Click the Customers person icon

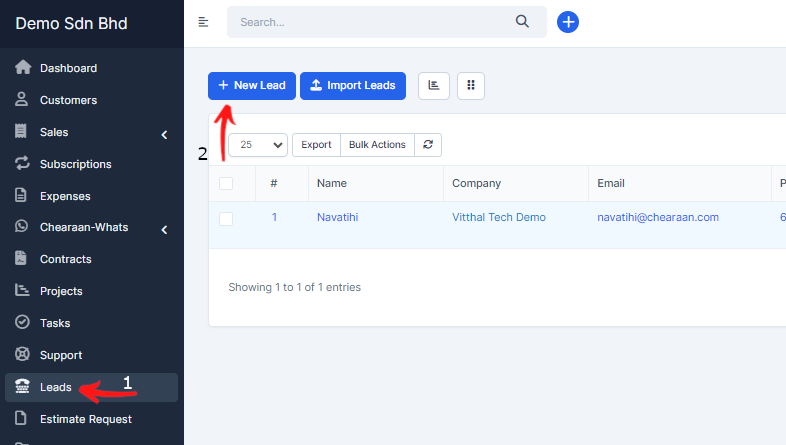[22, 100]
